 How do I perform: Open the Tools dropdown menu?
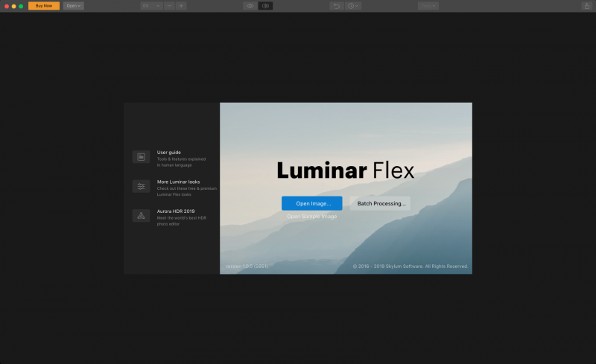(428, 6)
